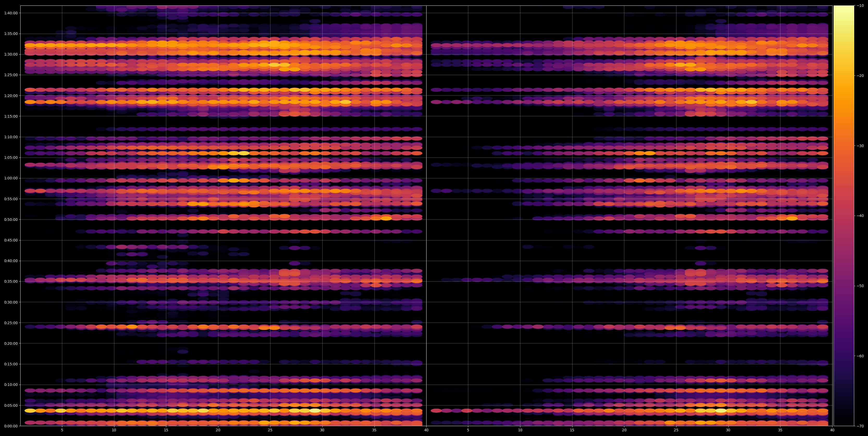
Task: Click x-axis label 25 of right panel
Action: (x=676, y=430)
